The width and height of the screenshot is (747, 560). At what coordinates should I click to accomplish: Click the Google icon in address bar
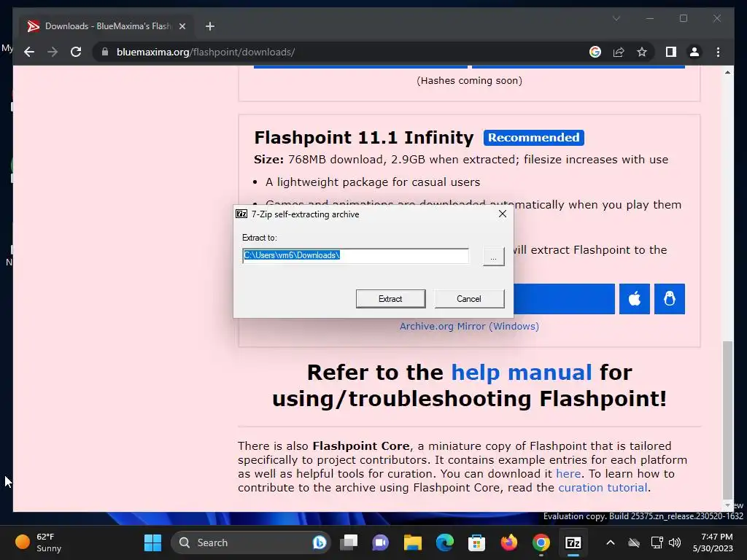point(595,52)
